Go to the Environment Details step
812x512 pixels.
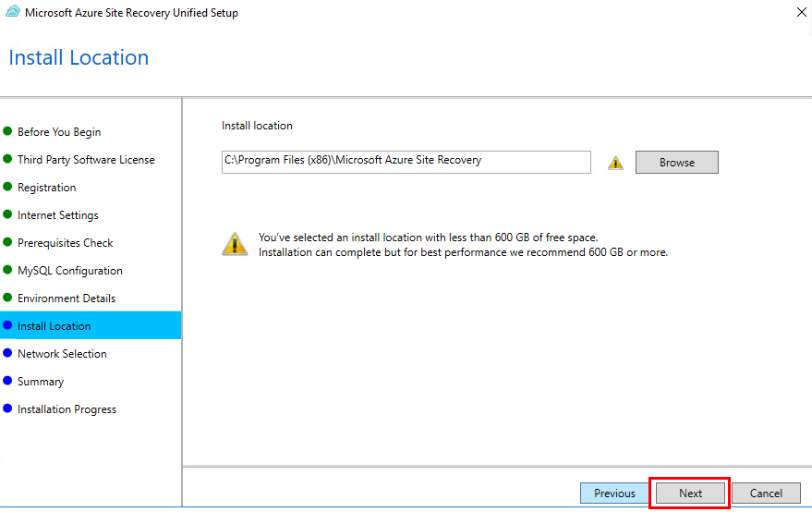67,298
